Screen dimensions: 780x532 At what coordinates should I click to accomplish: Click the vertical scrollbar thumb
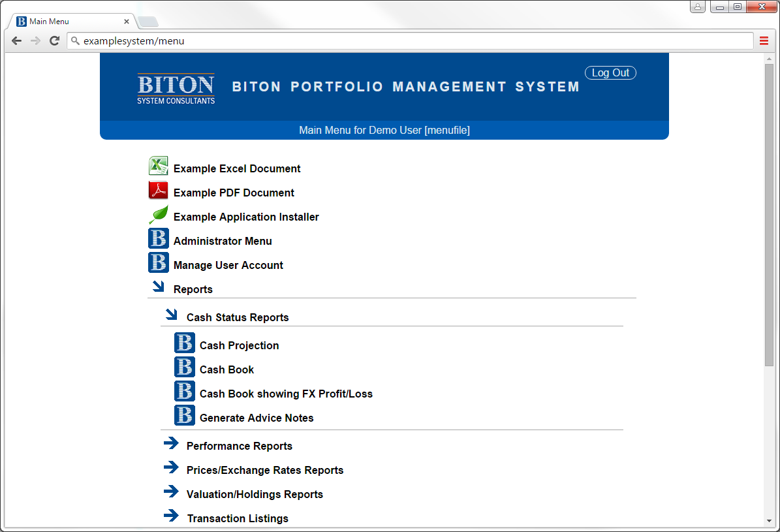[769, 215]
